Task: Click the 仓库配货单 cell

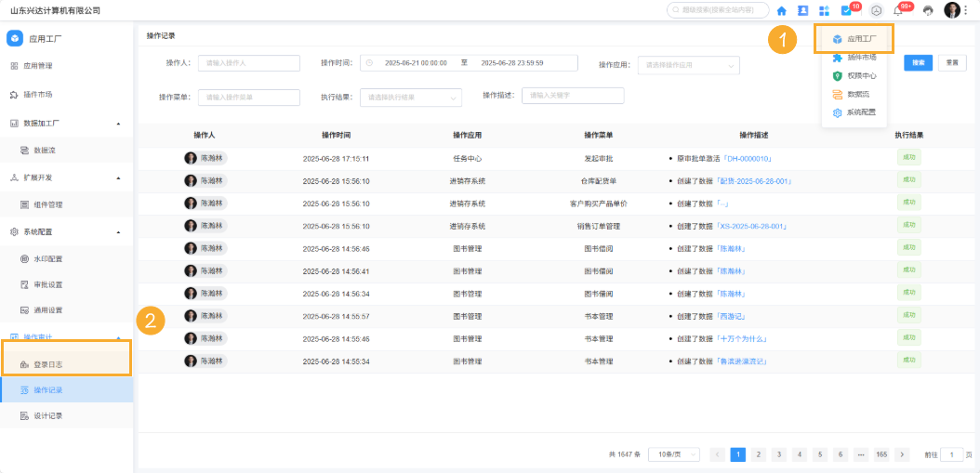Action: (598, 181)
